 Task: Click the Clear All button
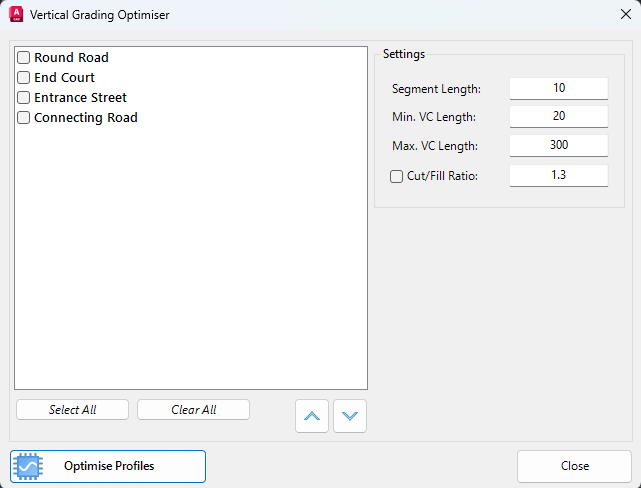coord(193,410)
